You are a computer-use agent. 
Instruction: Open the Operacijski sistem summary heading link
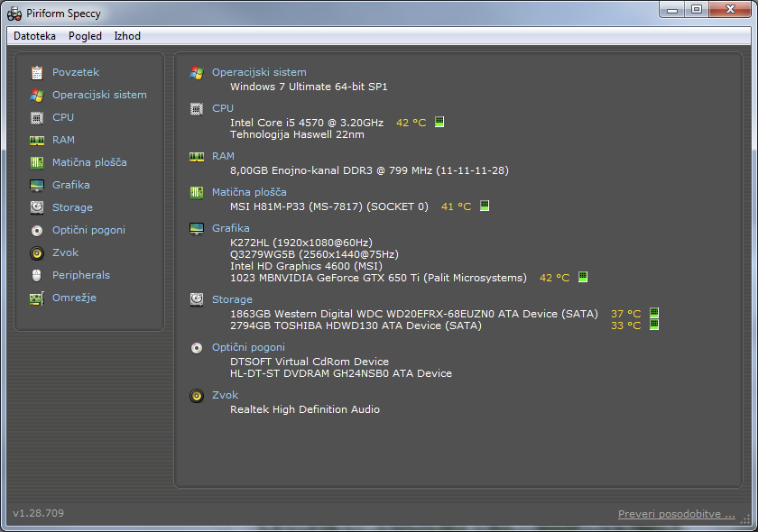coord(259,72)
